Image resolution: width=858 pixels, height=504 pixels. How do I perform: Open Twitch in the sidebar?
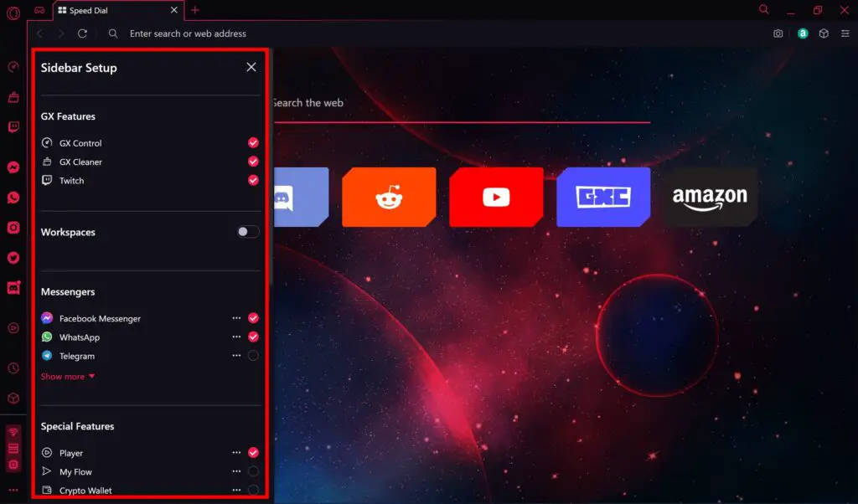pos(13,127)
